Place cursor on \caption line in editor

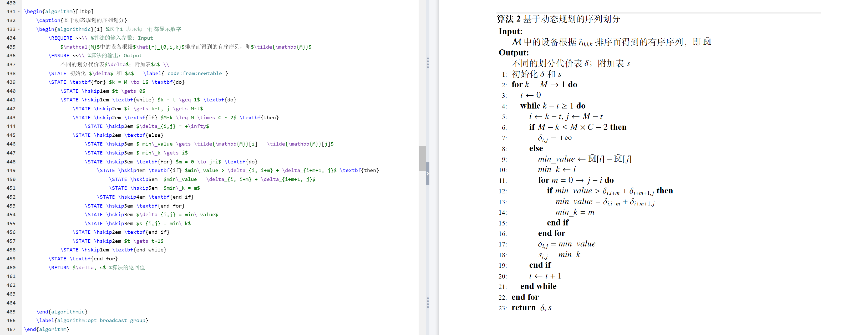pos(82,20)
